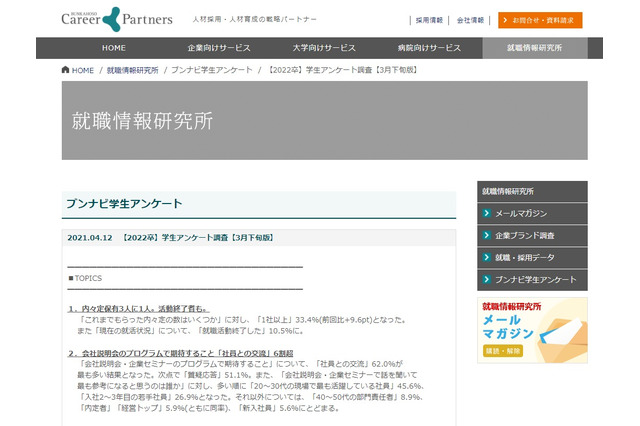Open 企業向けサービス navigation tab
The width and height of the screenshot is (640, 426).
pyautogui.click(x=219, y=48)
